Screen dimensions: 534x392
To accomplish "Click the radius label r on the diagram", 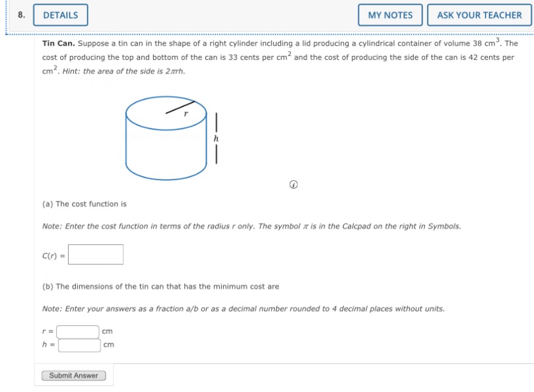I will (186, 113).
